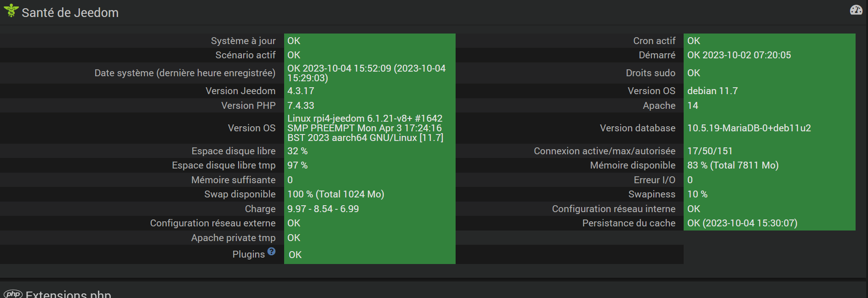Click the Jeedom version value 4.3.17
The image size is (868, 298).
301,91
